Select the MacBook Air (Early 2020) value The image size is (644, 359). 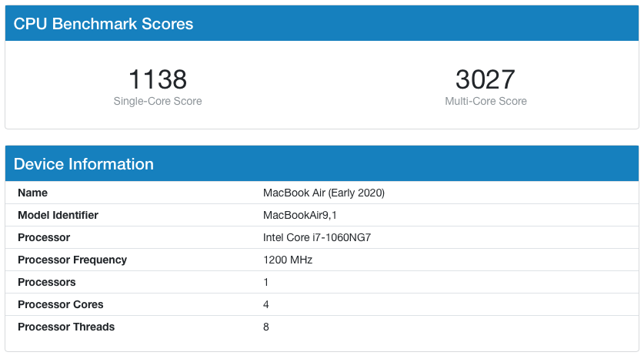click(x=324, y=193)
